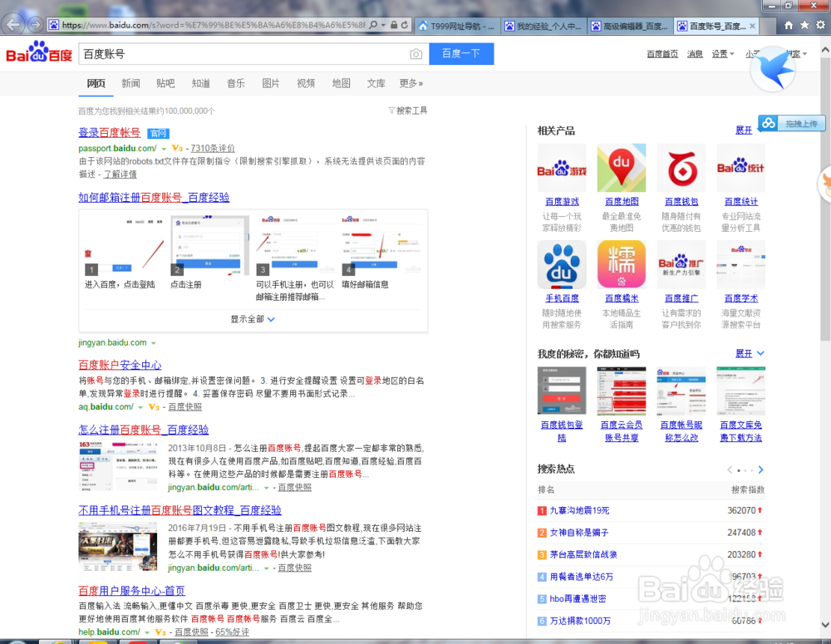Open the 手机百度 paw icon
The width and height of the screenshot is (831, 644).
(562, 264)
